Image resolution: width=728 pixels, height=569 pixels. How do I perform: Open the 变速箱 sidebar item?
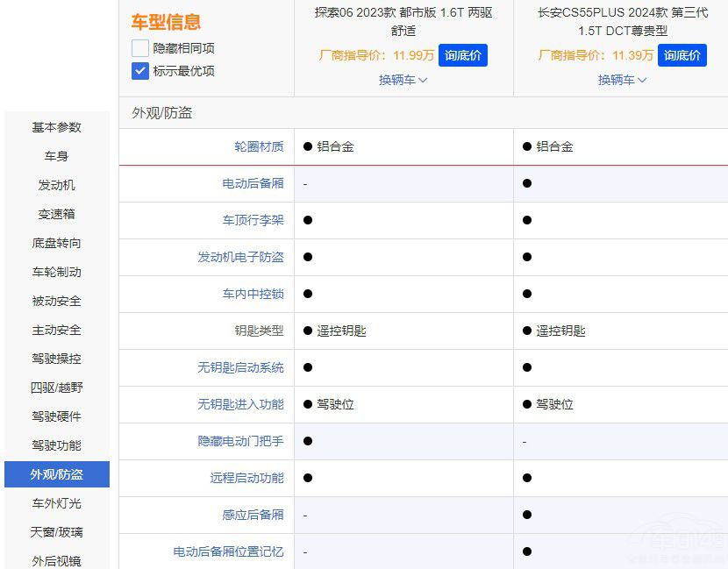[x=57, y=214]
